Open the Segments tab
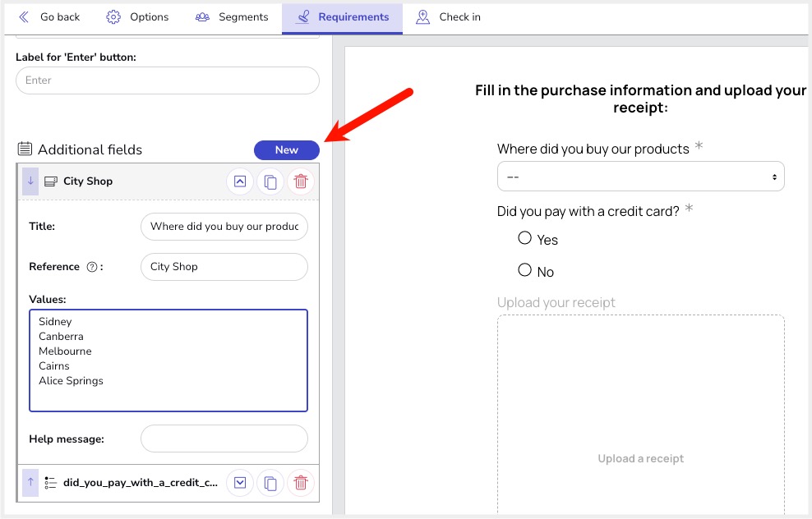Viewport: 812px width, 519px height. pyautogui.click(x=232, y=17)
